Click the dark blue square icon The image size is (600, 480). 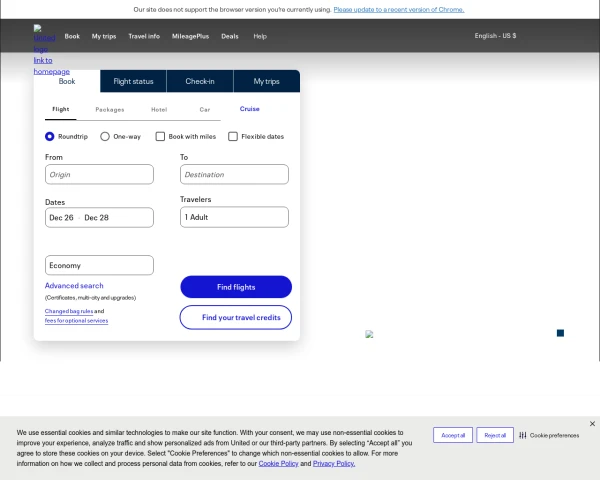[x=560, y=333]
